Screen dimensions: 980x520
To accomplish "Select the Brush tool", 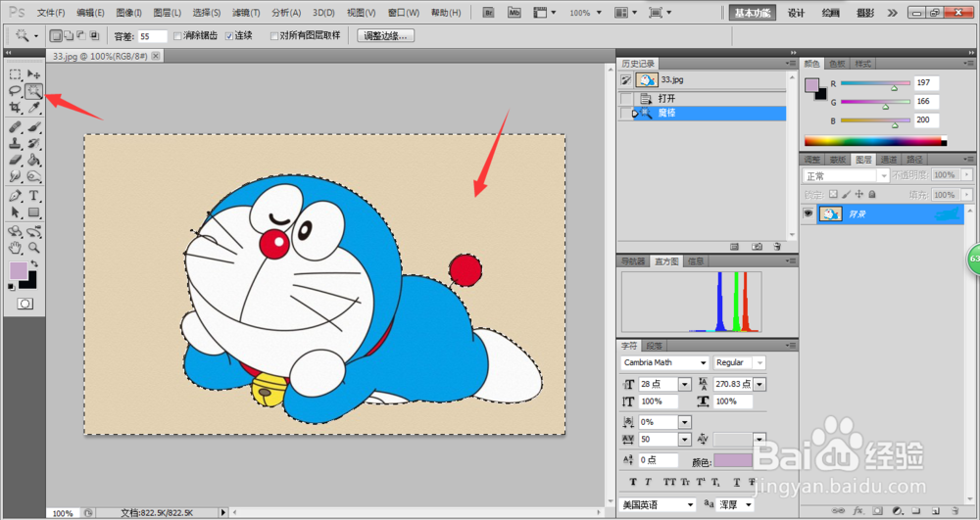I will pos(33,127).
